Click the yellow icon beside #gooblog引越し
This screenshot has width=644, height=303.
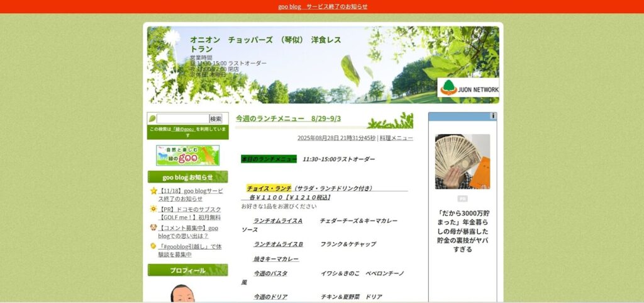pos(153,246)
